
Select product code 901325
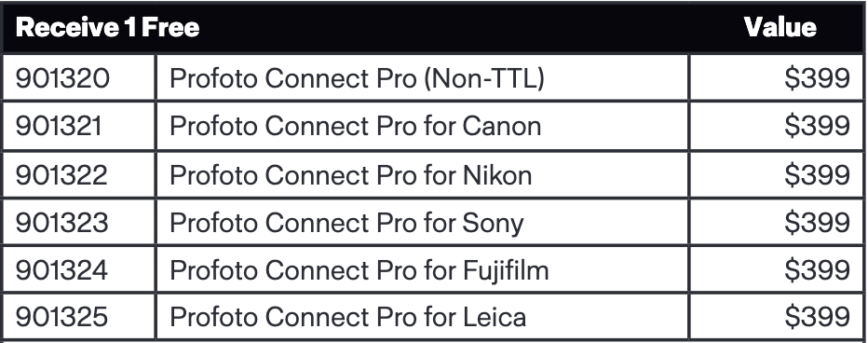point(61,317)
